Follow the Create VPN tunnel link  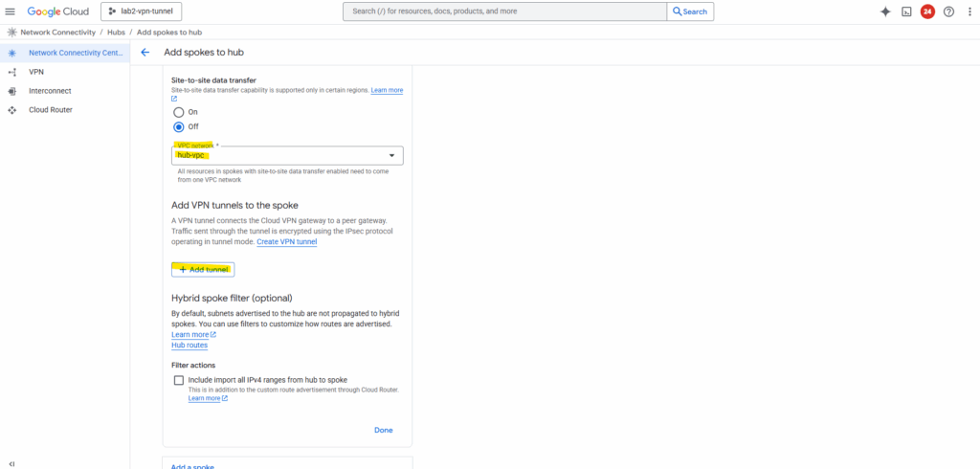(286, 241)
